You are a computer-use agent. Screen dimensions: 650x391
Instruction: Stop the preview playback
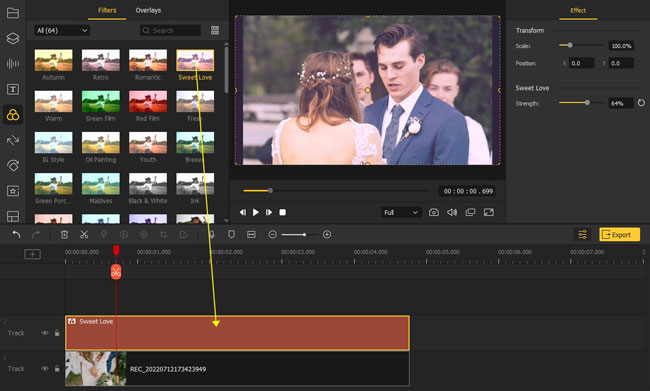(282, 212)
